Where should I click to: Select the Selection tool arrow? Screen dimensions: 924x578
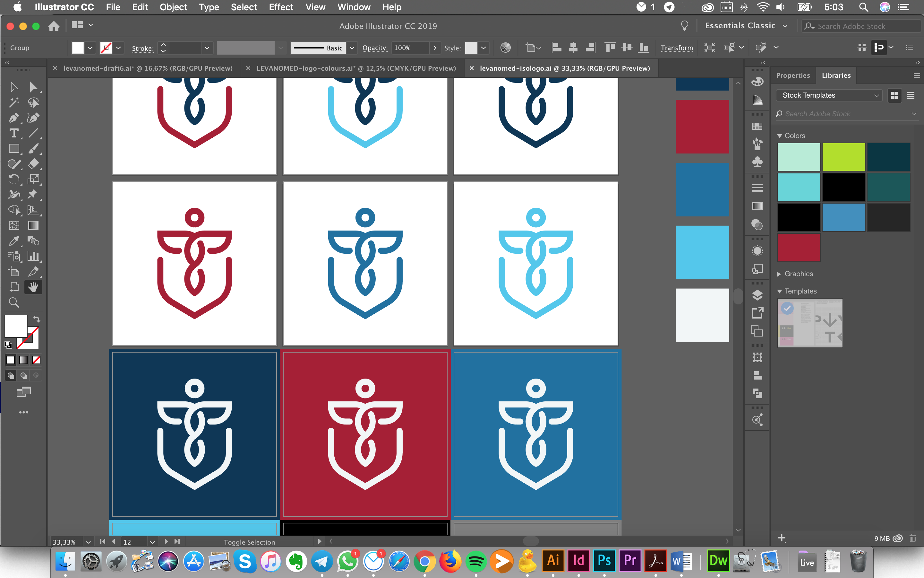(x=14, y=87)
